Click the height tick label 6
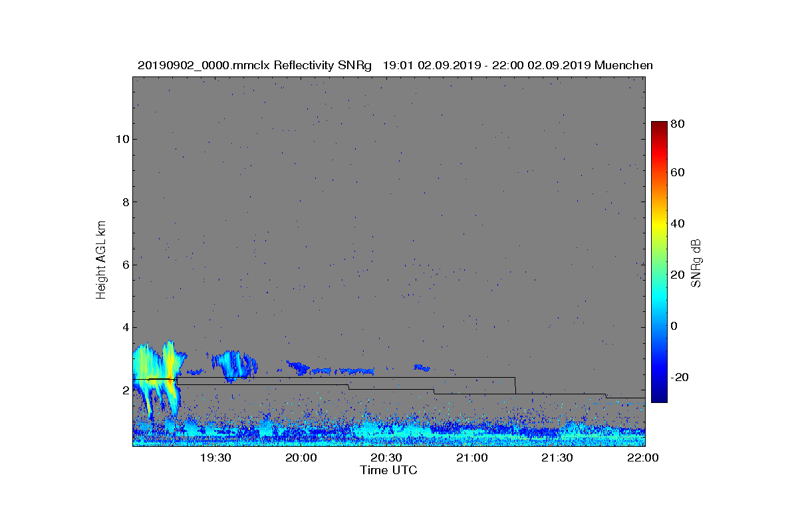This screenshot has height=532, width=798. point(124,265)
